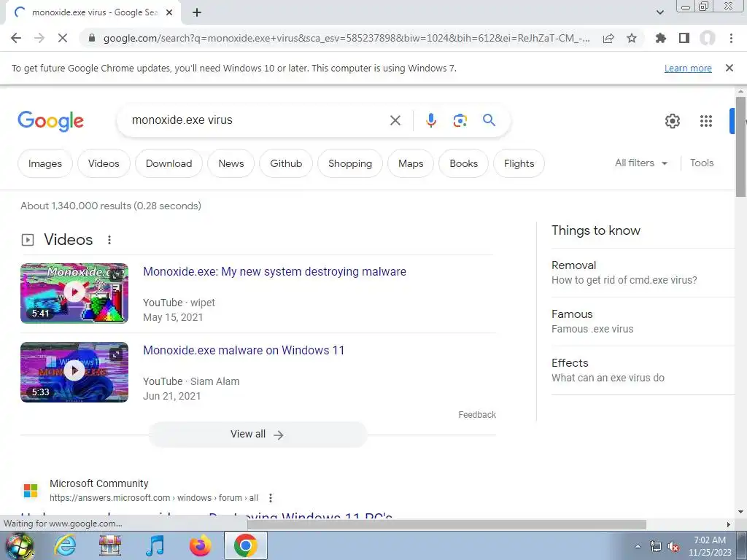This screenshot has width=747, height=560.
Task: Open the search Tools button
Action: 702,163
